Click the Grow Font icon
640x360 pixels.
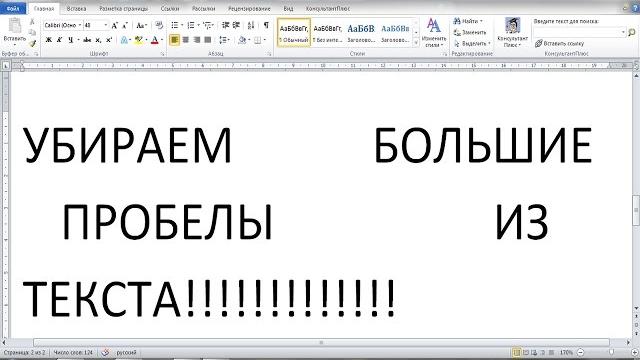[115, 25]
